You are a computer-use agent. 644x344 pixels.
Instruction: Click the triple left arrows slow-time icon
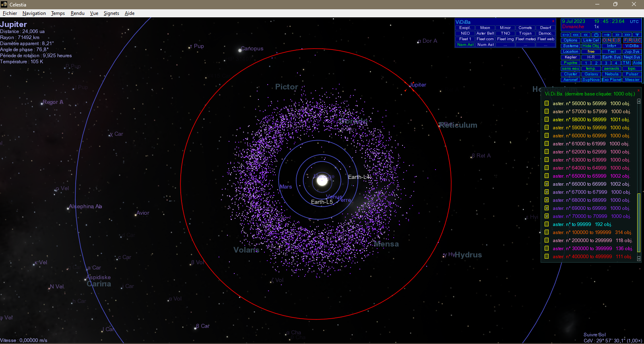[x=576, y=35]
